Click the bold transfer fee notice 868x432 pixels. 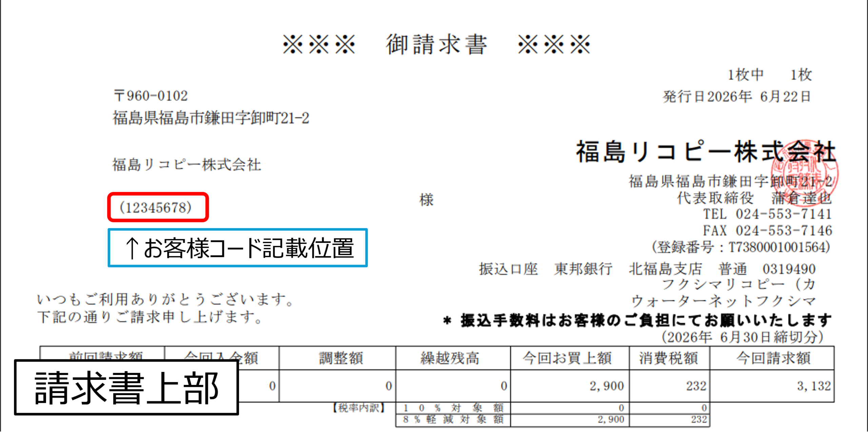click(x=637, y=320)
